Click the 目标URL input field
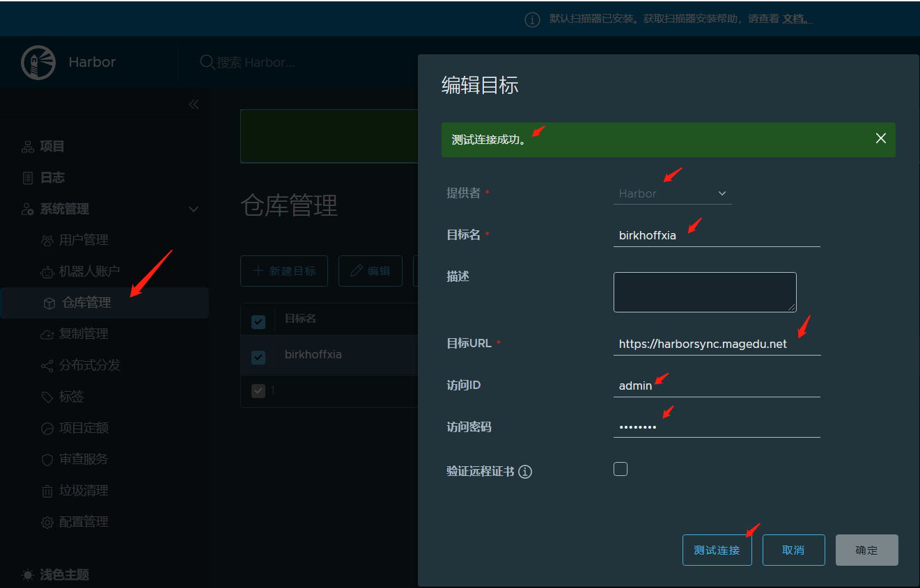Image resolution: width=920 pixels, height=588 pixels. tap(717, 344)
